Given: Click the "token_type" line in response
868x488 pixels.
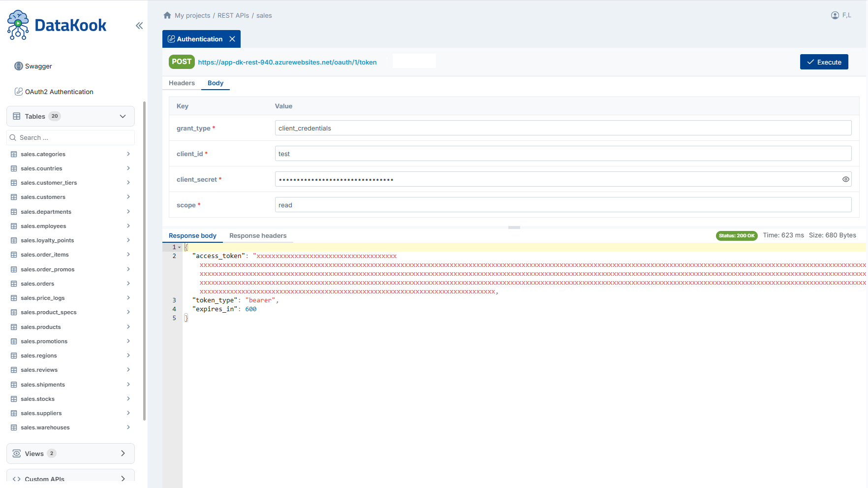Looking at the screenshot, I should click(x=235, y=300).
